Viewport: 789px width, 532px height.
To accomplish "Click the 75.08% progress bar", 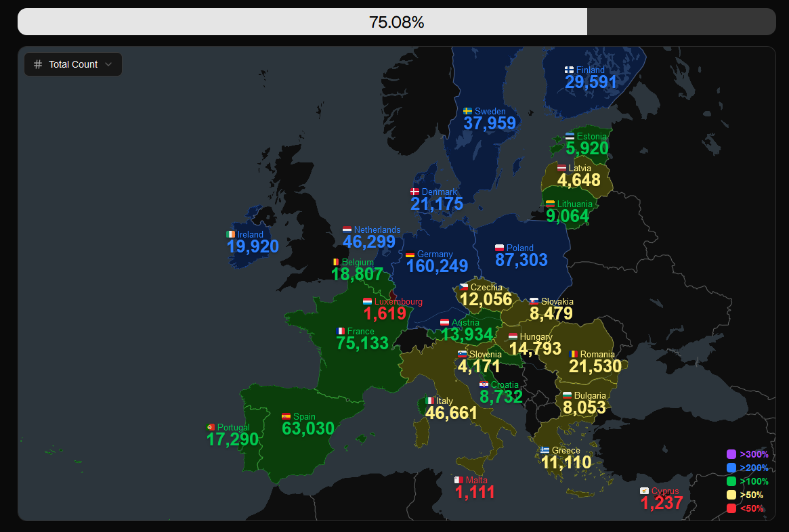I will click(x=396, y=22).
